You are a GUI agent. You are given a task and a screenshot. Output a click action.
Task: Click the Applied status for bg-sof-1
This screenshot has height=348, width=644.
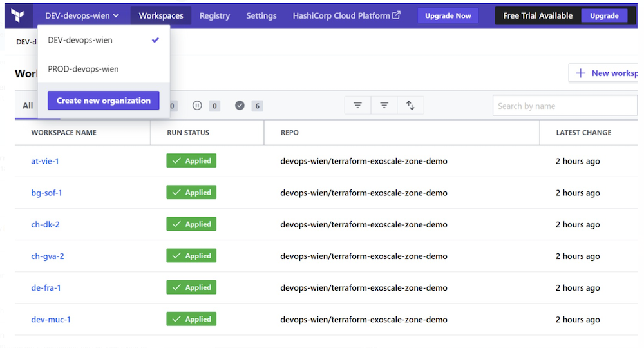tap(191, 192)
